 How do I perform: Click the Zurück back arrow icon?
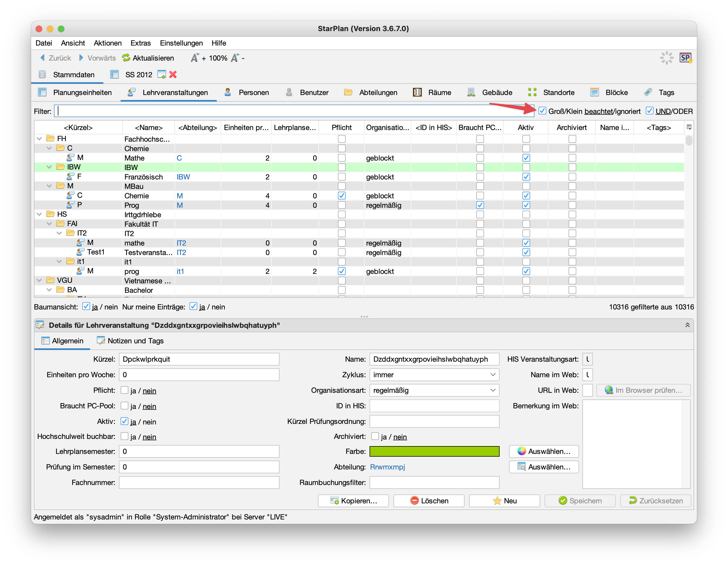pyautogui.click(x=43, y=58)
